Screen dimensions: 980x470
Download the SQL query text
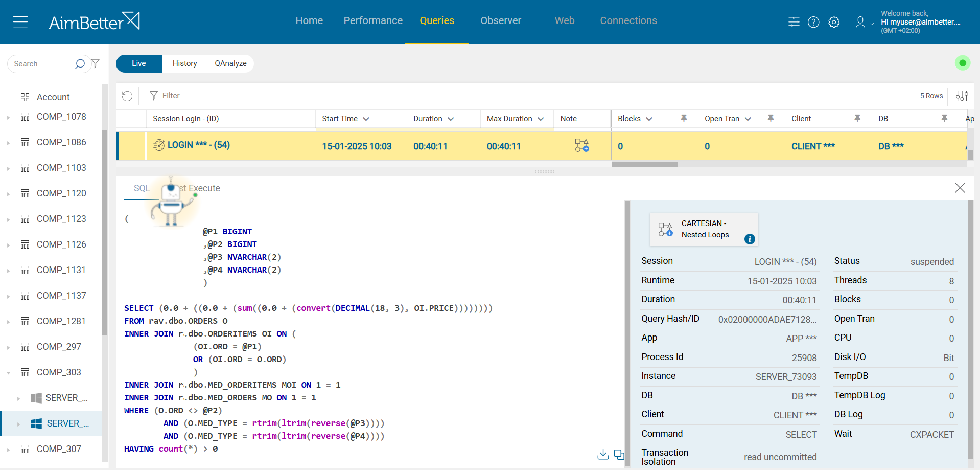click(603, 454)
